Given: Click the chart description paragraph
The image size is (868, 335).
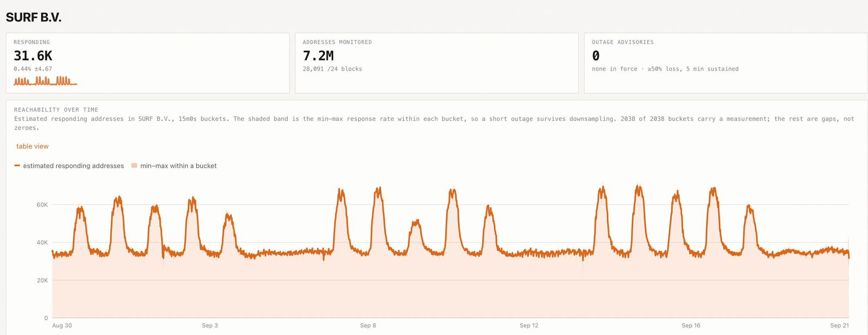Looking at the screenshot, I should click(x=434, y=123).
